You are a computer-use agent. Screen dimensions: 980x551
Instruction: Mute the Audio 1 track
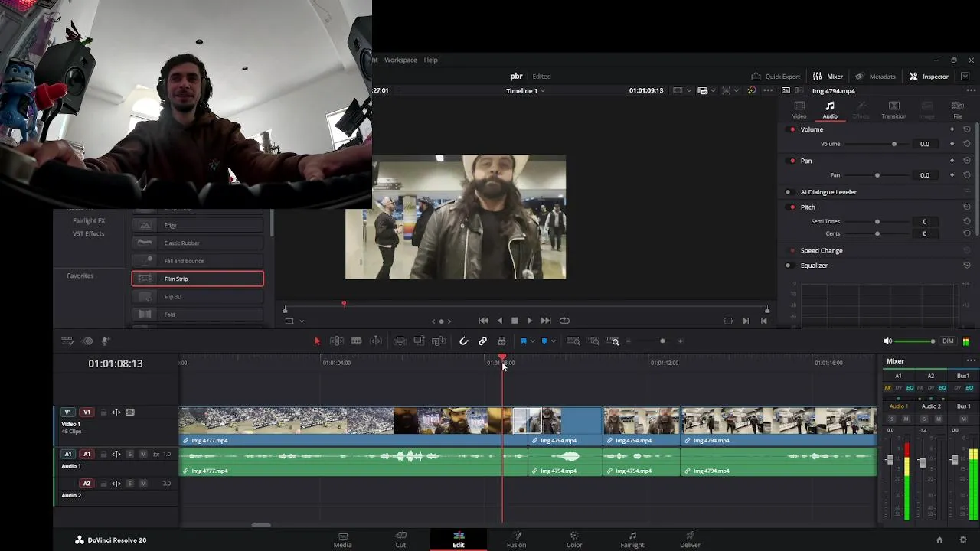[x=142, y=455]
